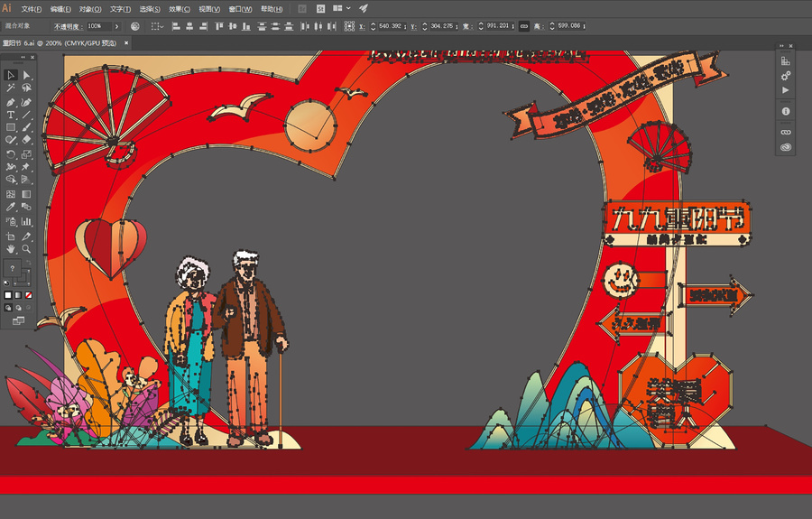This screenshot has height=519, width=812.
Task: Open the Recolor Artwork wheel icon
Action: pos(135,26)
